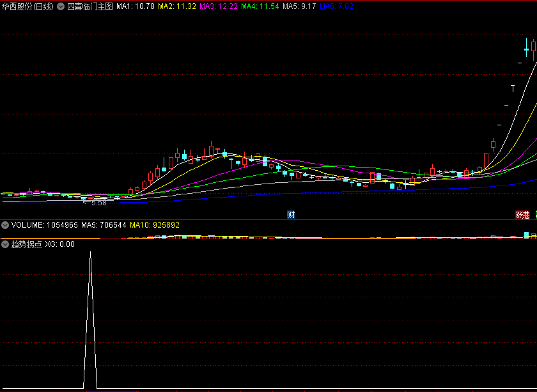
Task: Click the 华西股份(日线) chart title
Action: point(27,6)
